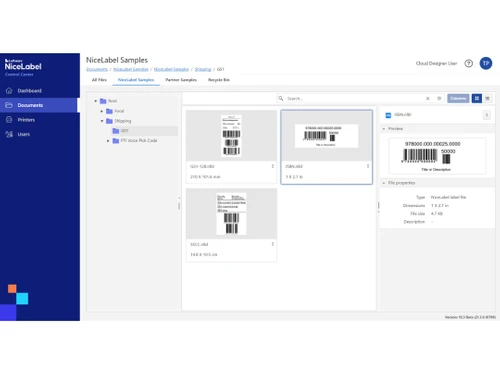Collapse the Preview section
Screen dimensions: 500x375
(x=384, y=129)
